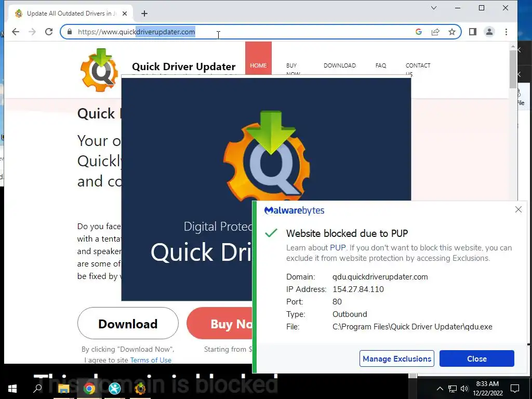Click the browser forward arrow
532x399 pixels.
pyautogui.click(x=32, y=32)
